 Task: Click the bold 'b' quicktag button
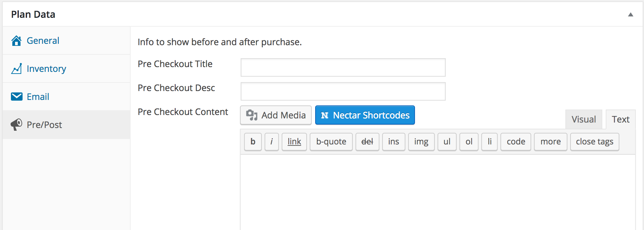pos(253,142)
